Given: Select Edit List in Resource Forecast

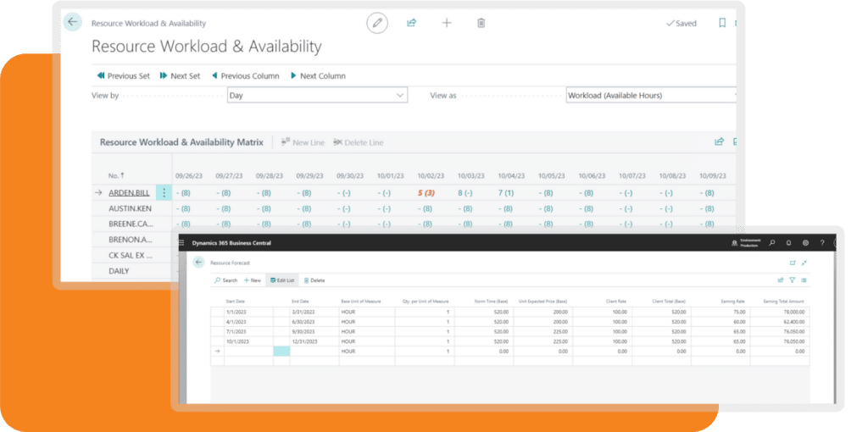Looking at the screenshot, I should point(281,280).
